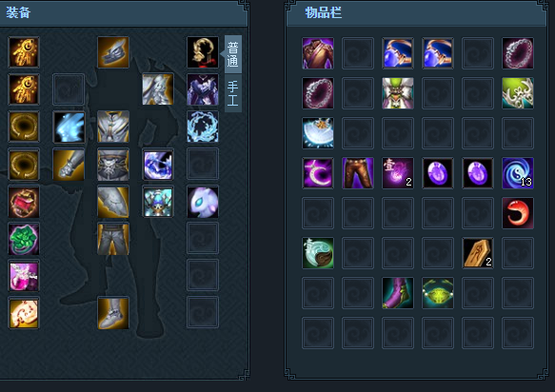Select the wooden coffin item stack
This screenshot has height=392, width=555.
coord(478,253)
